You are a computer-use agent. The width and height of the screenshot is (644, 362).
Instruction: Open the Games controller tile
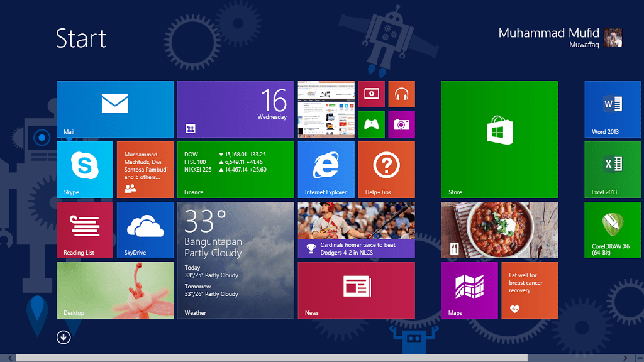click(371, 124)
